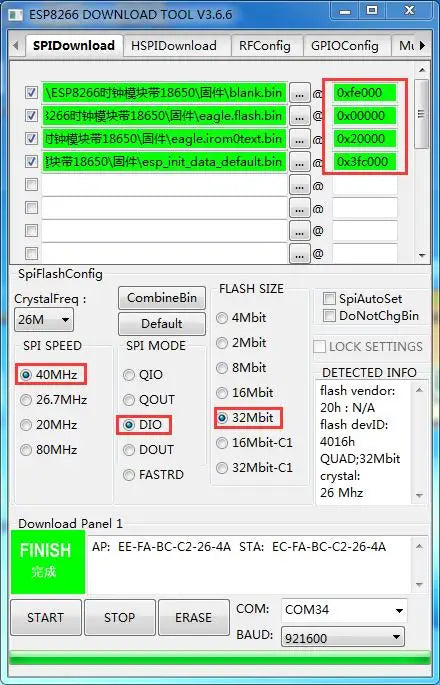Click app icon in title bar
Viewport: 440px width, 685px height.
(16, 14)
